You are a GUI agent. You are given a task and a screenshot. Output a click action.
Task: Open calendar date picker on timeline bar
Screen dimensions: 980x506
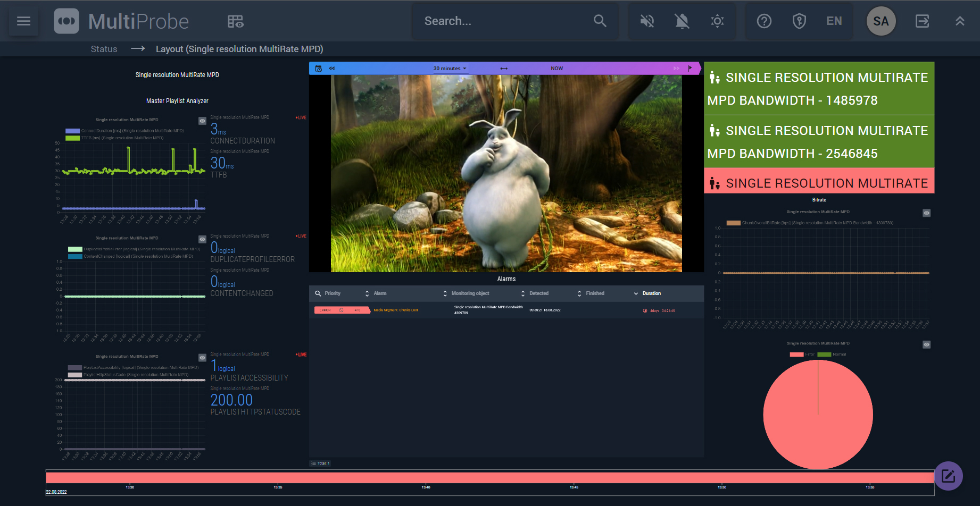pos(318,69)
